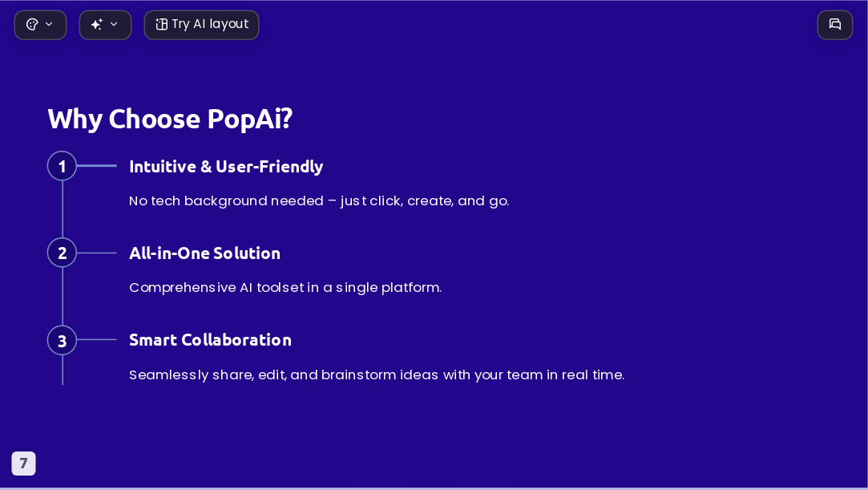868x490 pixels.
Task: Select the slide number 7 badge
Action: [x=24, y=464]
